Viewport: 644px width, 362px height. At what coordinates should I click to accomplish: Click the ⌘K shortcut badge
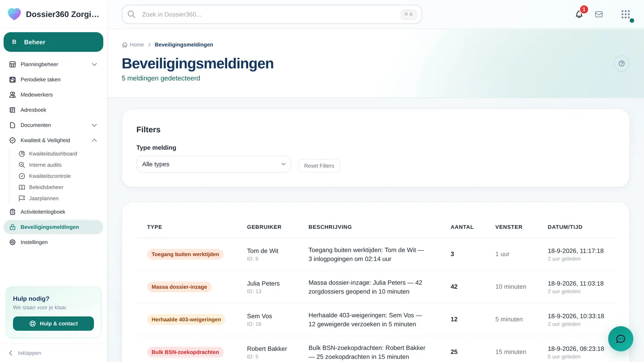409,14
